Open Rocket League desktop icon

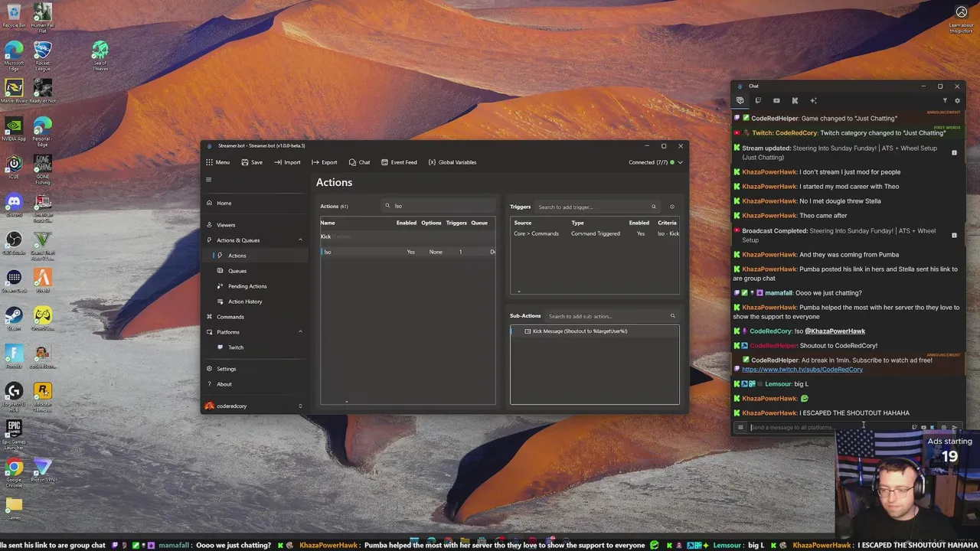42,54
